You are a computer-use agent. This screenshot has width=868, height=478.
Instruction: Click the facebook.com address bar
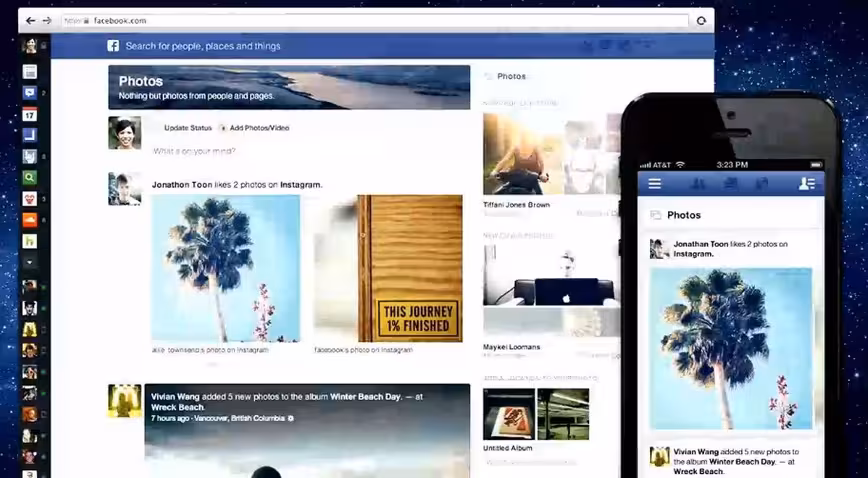tap(375, 20)
